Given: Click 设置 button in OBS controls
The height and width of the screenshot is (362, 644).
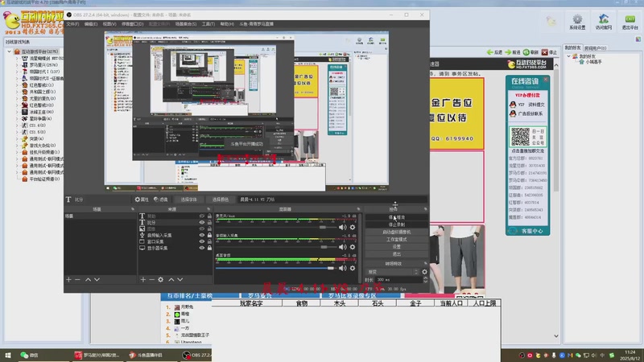Looking at the screenshot, I should click(396, 247).
